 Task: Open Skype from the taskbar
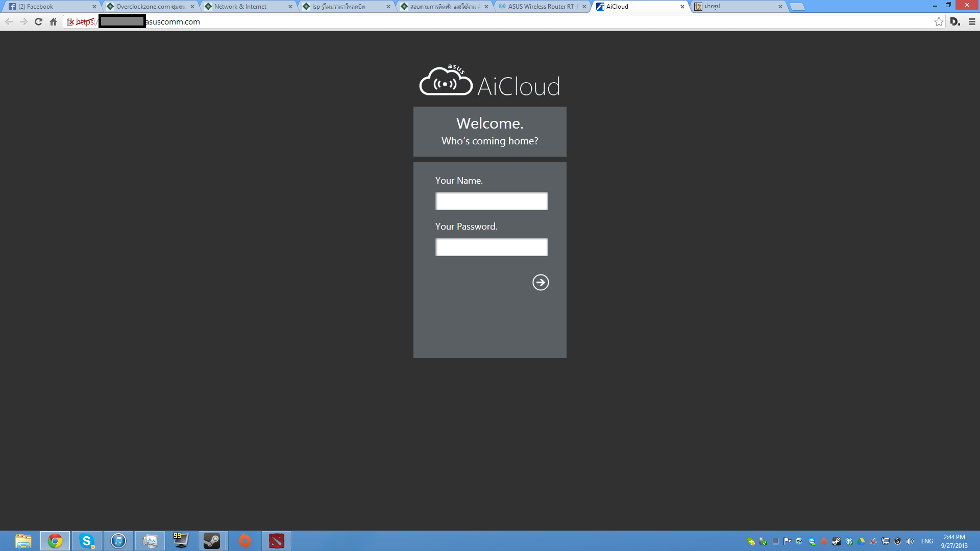click(x=87, y=541)
